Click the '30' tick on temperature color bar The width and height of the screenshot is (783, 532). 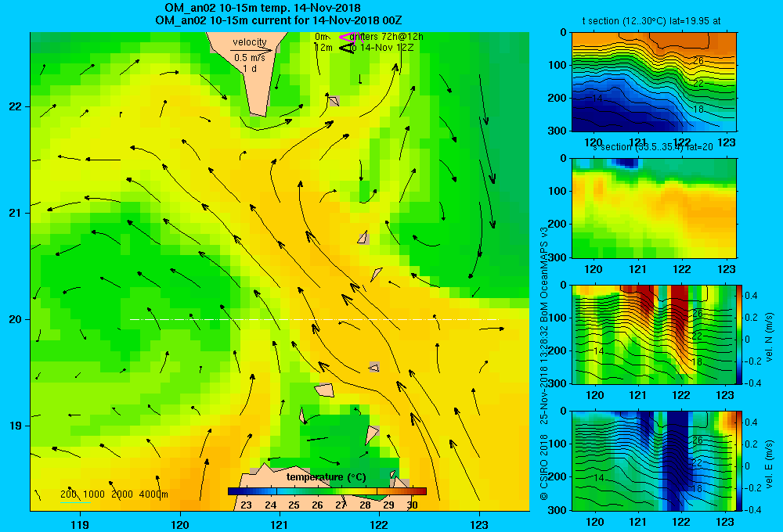[412, 505]
